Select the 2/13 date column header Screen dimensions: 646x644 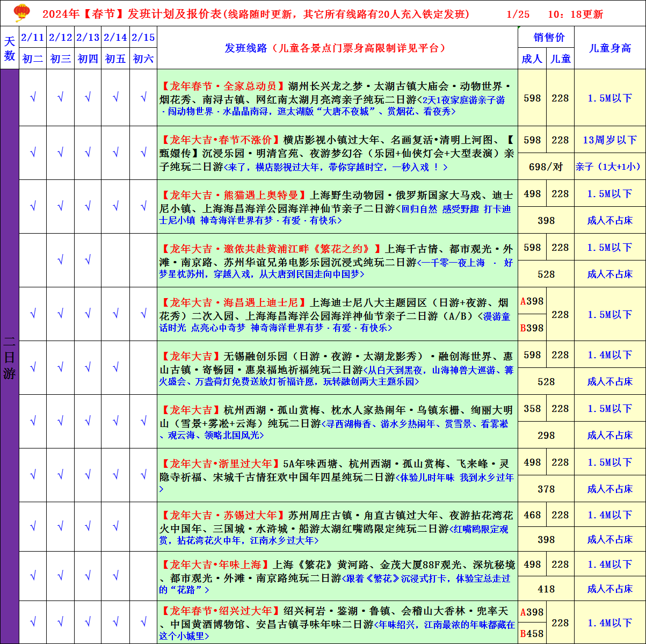click(88, 38)
